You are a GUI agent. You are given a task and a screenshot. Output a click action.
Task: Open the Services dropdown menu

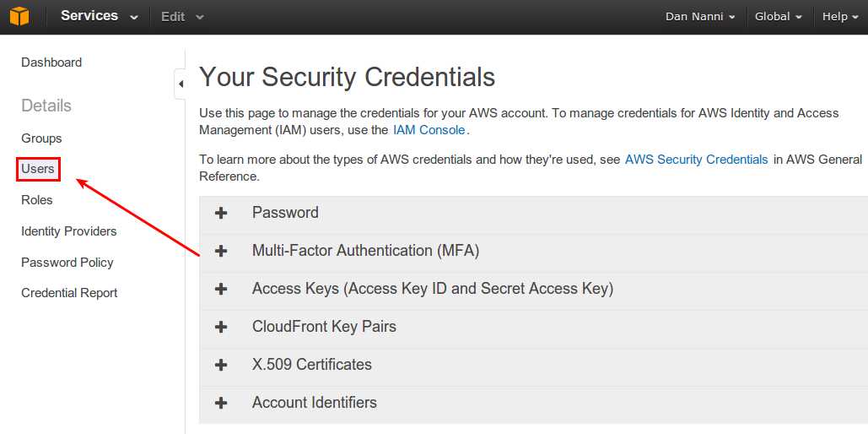[x=99, y=16]
